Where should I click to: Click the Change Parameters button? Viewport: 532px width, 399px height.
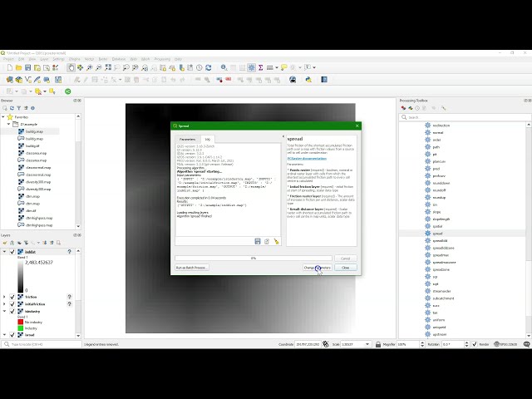[318, 268]
